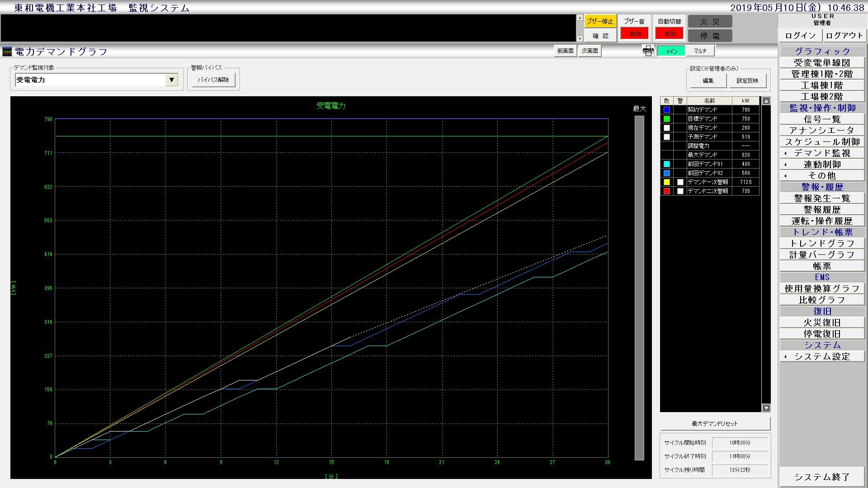
Task: Expand the システム設定 submenu
Action: (822, 357)
